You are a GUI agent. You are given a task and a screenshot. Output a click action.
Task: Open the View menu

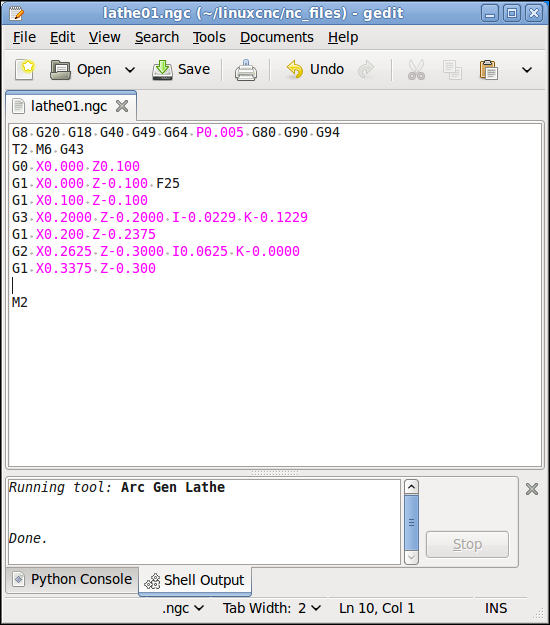click(x=104, y=37)
